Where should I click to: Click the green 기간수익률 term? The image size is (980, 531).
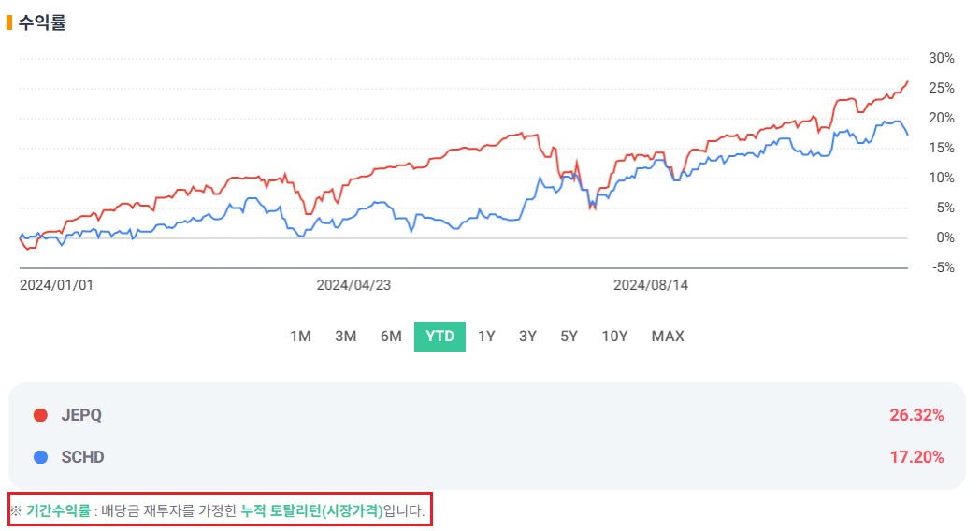tap(58, 511)
